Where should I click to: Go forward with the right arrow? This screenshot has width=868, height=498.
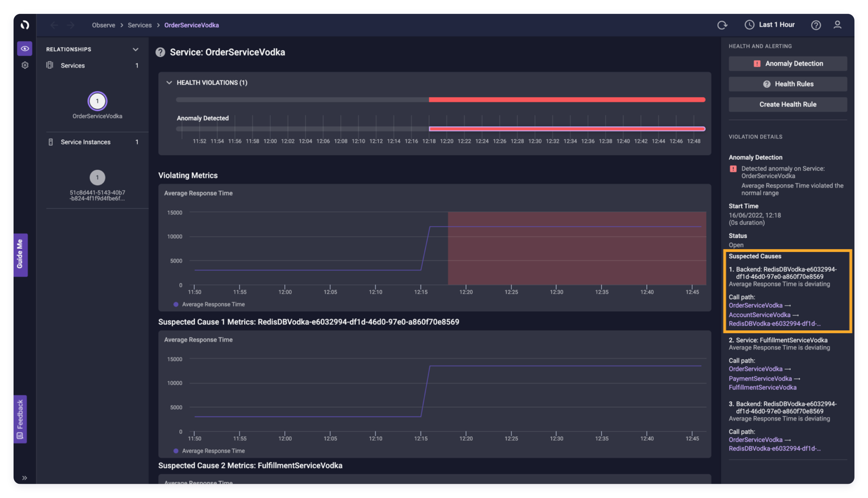pyautogui.click(x=71, y=25)
